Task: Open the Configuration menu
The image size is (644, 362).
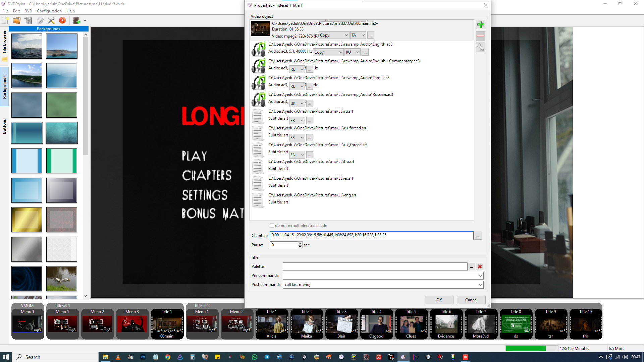Action: point(49,11)
